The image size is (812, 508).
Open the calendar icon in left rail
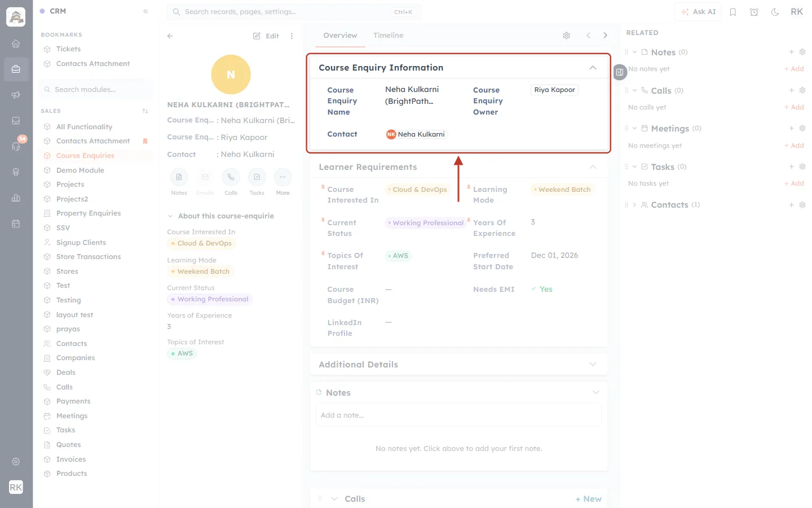tap(16, 224)
